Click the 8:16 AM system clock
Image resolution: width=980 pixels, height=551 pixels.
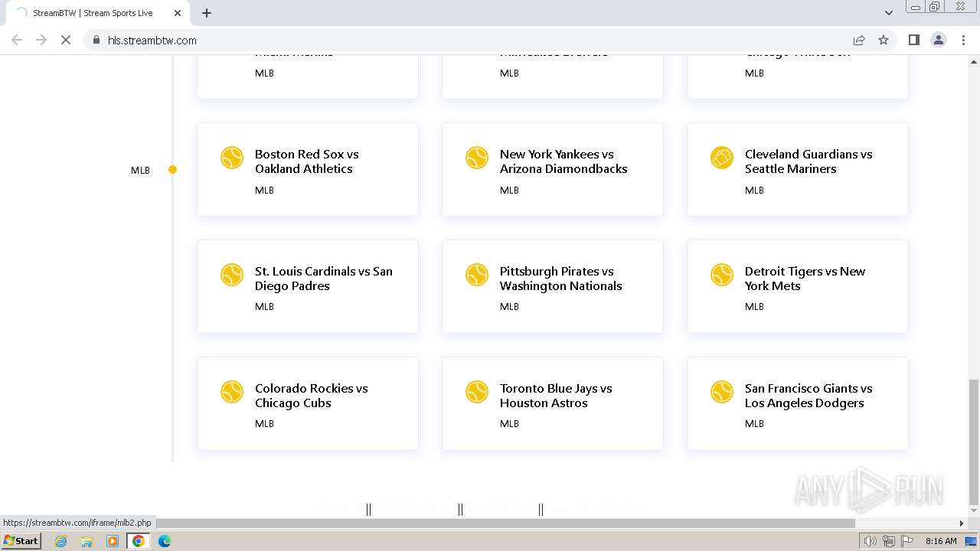point(941,541)
